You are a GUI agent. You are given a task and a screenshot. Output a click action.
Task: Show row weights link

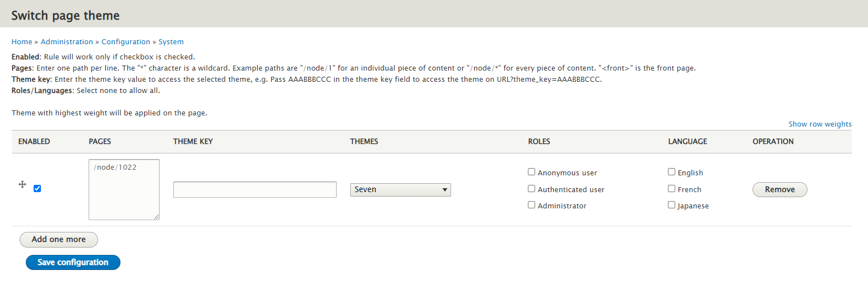[x=820, y=124]
